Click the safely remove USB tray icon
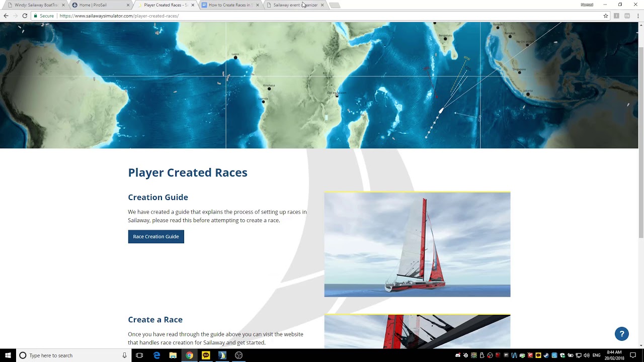This screenshot has width=644, height=362. coord(482,355)
